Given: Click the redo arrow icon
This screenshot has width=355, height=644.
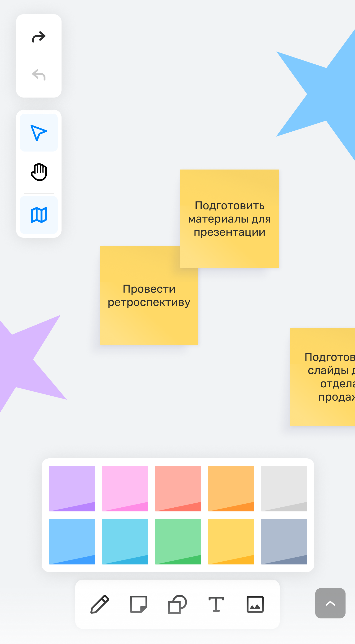Looking at the screenshot, I should (x=39, y=37).
